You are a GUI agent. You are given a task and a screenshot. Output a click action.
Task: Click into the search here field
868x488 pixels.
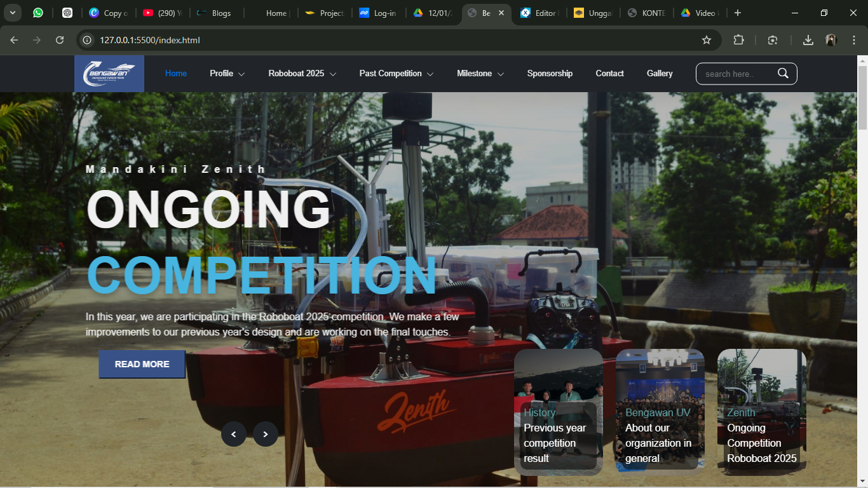pos(737,74)
